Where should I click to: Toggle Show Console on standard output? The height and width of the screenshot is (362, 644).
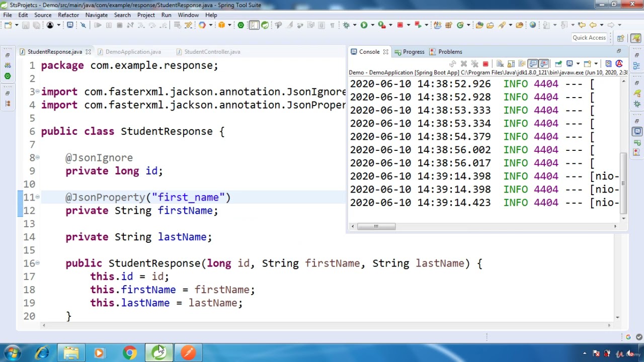tap(533, 64)
